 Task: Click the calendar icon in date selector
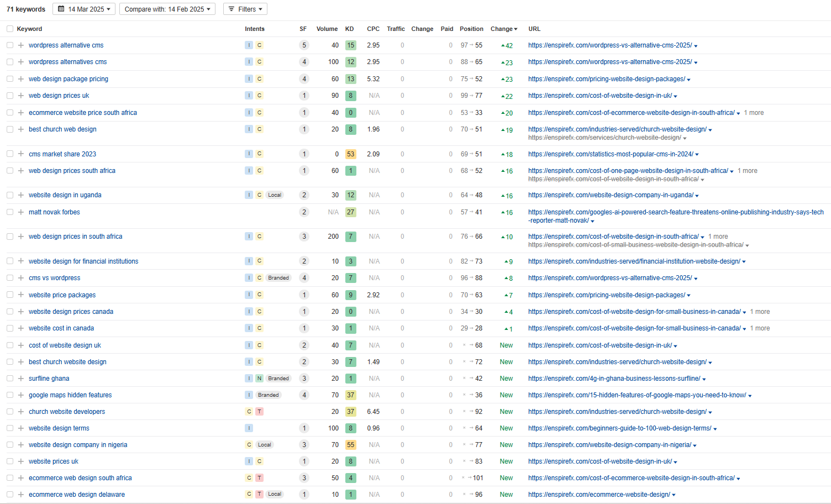click(x=61, y=9)
